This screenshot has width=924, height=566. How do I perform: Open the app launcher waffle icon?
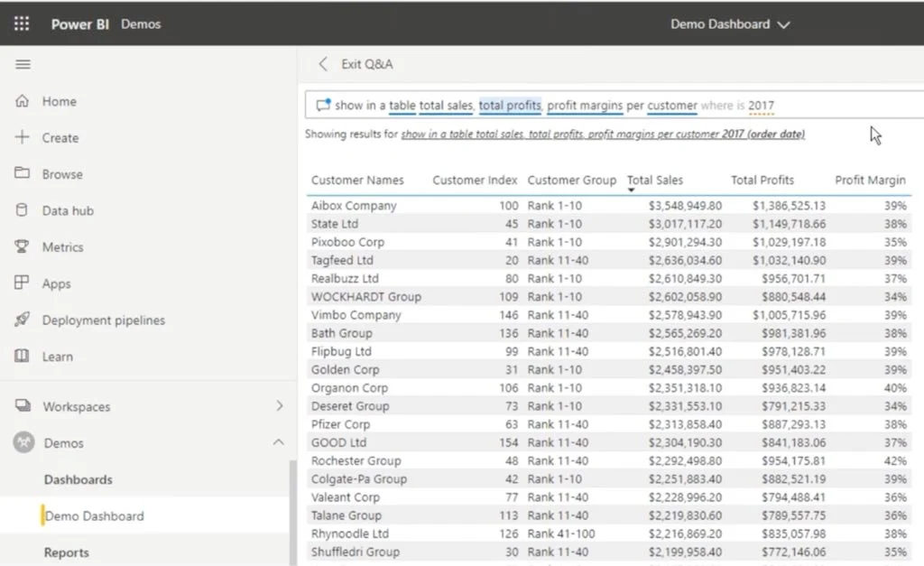coord(22,23)
